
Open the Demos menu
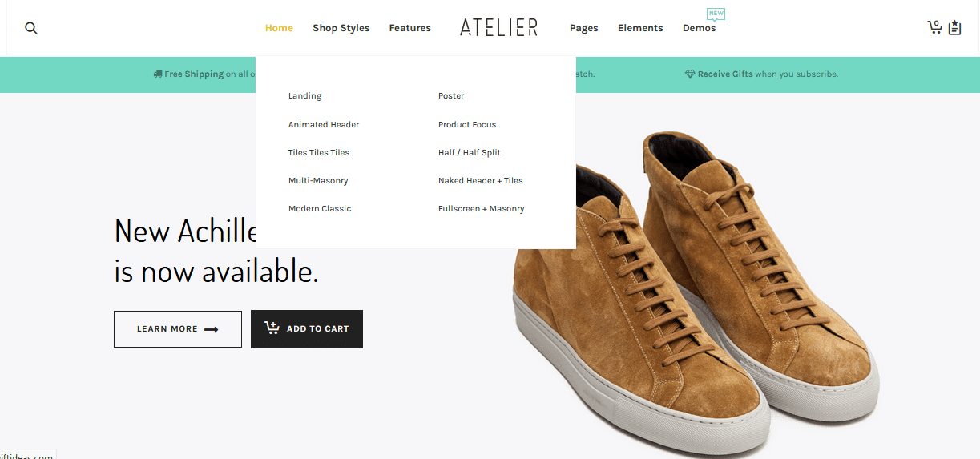[x=700, y=28]
